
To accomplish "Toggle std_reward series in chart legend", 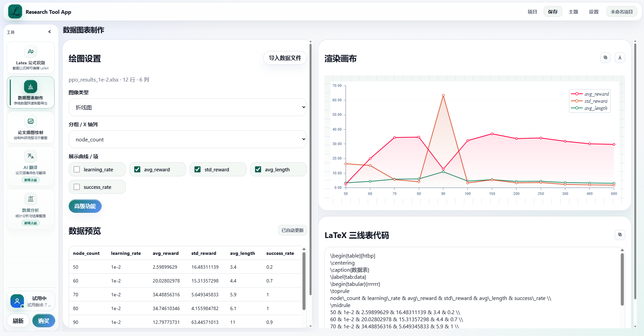I will click(x=589, y=101).
